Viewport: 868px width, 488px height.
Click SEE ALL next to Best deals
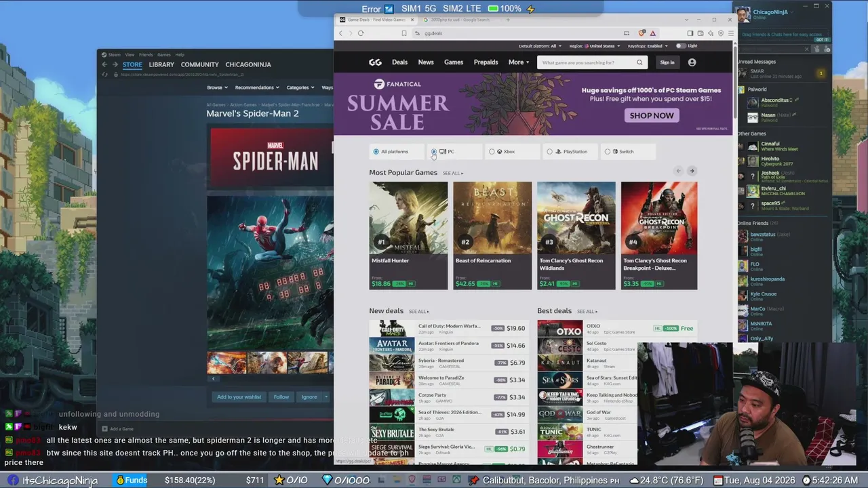(587, 312)
